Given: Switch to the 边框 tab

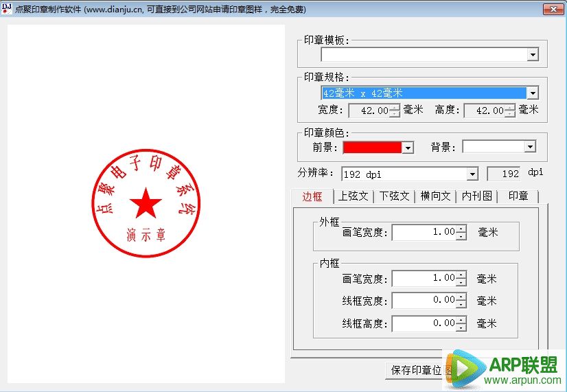Looking at the screenshot, I should point(312,196).
